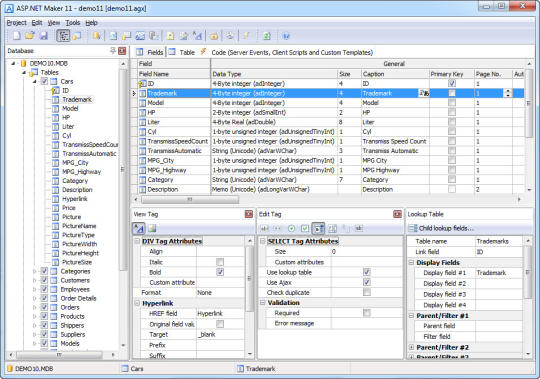Click the ID key field icon in tree
Screen dimensions: 540x379
click(55, 91)
